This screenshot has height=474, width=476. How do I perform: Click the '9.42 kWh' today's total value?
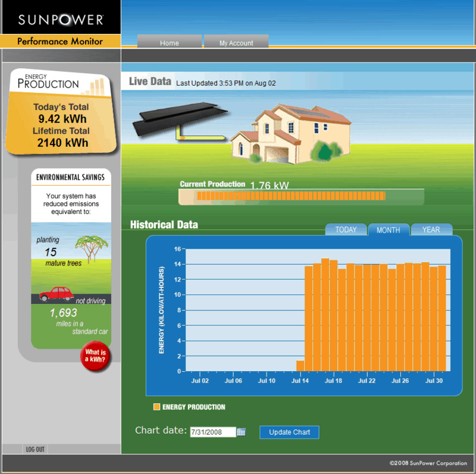tap(62, 119)
